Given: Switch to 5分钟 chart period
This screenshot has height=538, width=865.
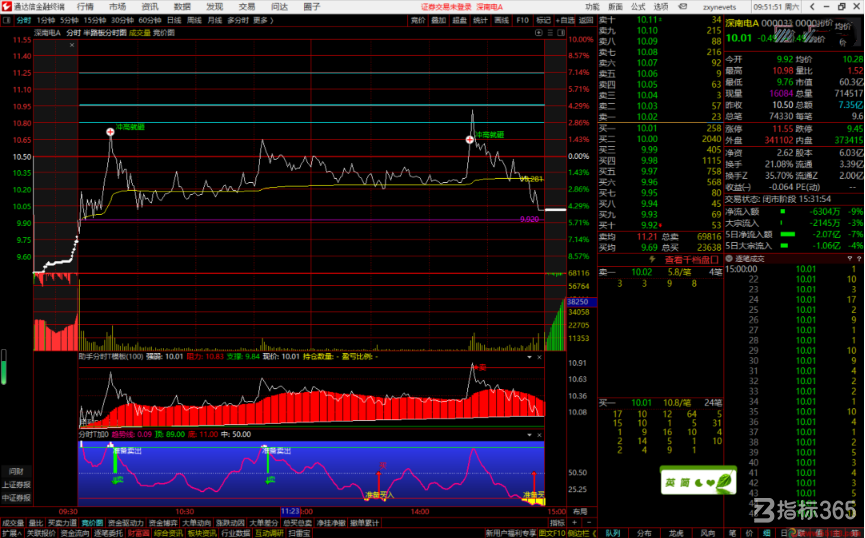Looking at the screenshot, I should 69,20.
